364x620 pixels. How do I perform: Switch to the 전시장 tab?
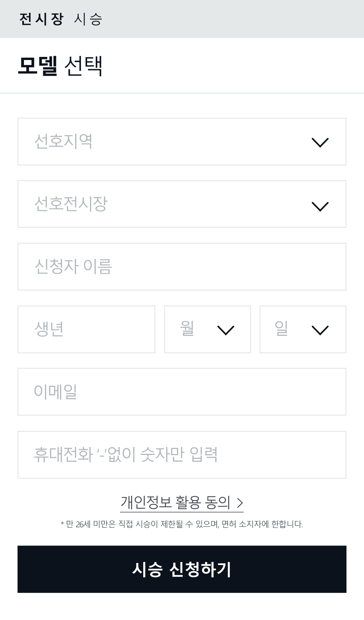point(41,19)
